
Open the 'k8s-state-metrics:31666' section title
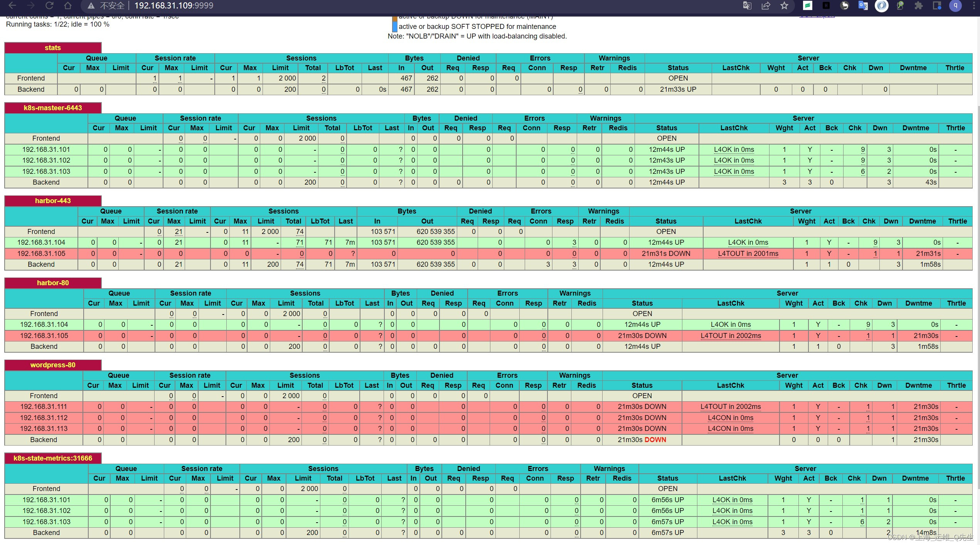53,458
